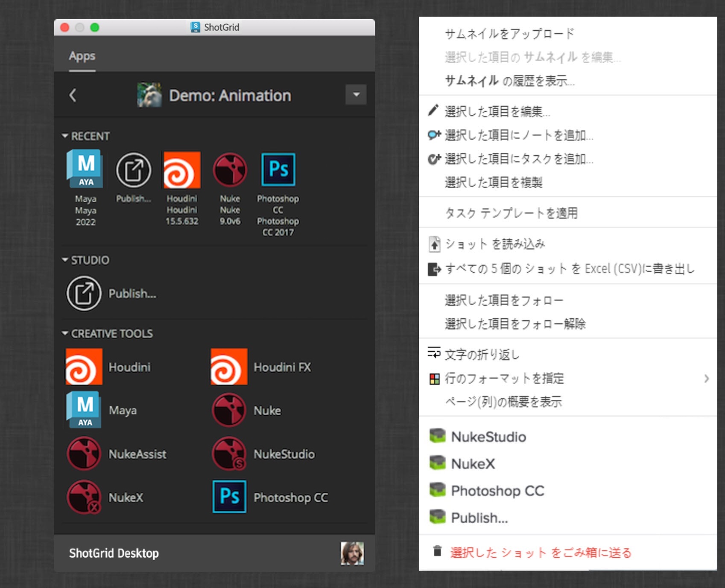This screenshot has height=588, width=725.
Task: Open the project dropdown arrow button
Action: 356,95
